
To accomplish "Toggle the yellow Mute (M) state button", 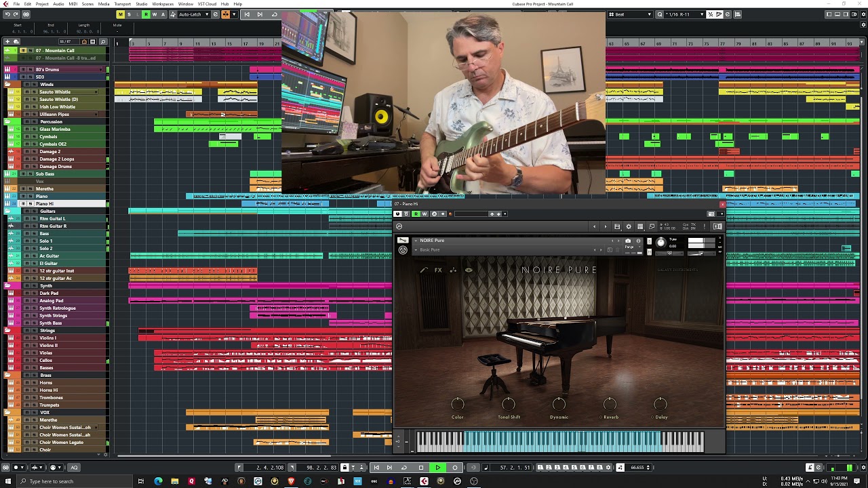I will click(121, 14).
